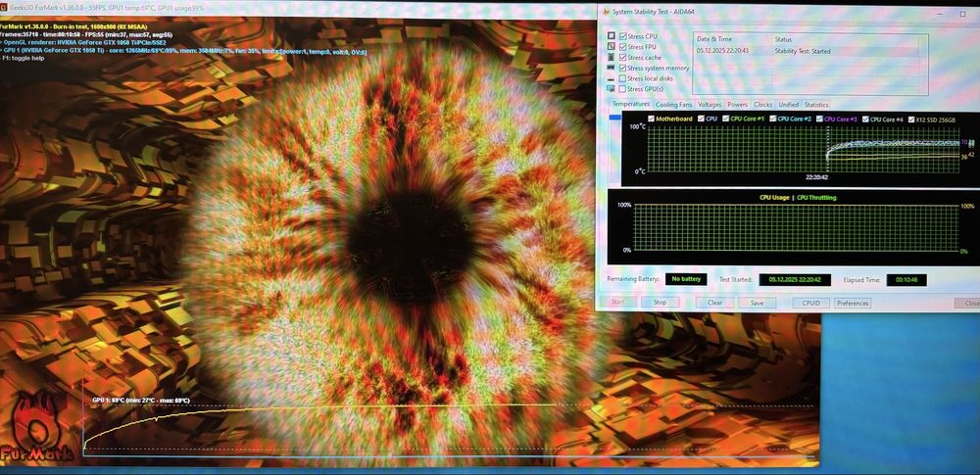The image size is (980, 475).
Task: Open the Statistics tab
Action: 816,105
